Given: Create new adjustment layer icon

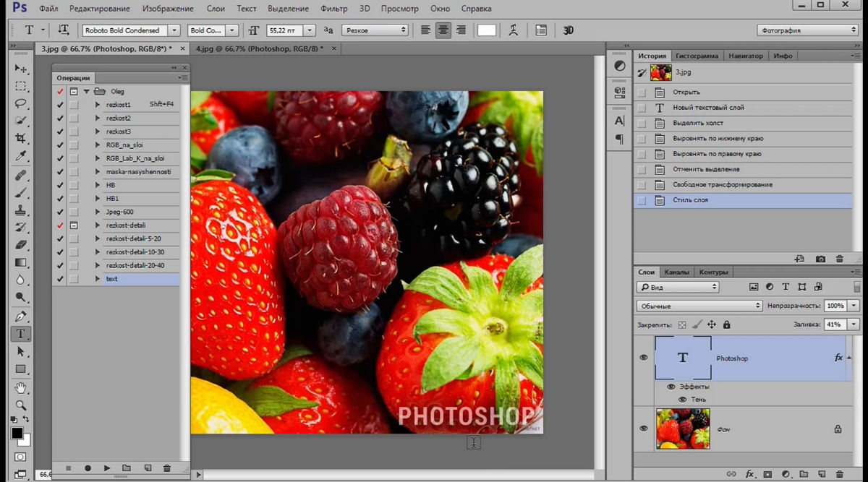Looking at the screenshot, I should (x=785, y=474).
